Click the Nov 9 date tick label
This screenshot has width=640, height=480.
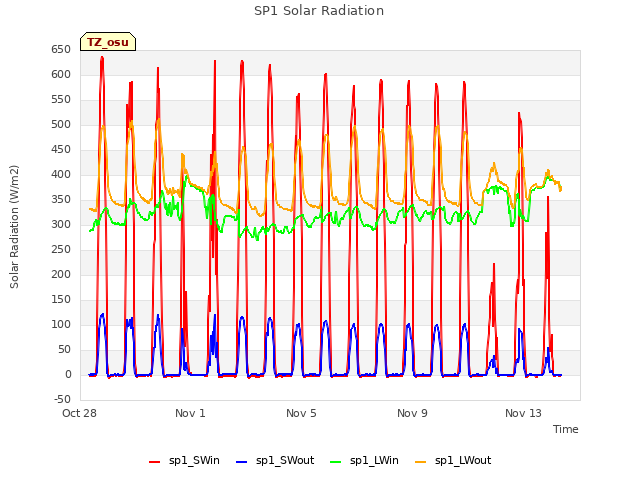[x=412, y=413]
